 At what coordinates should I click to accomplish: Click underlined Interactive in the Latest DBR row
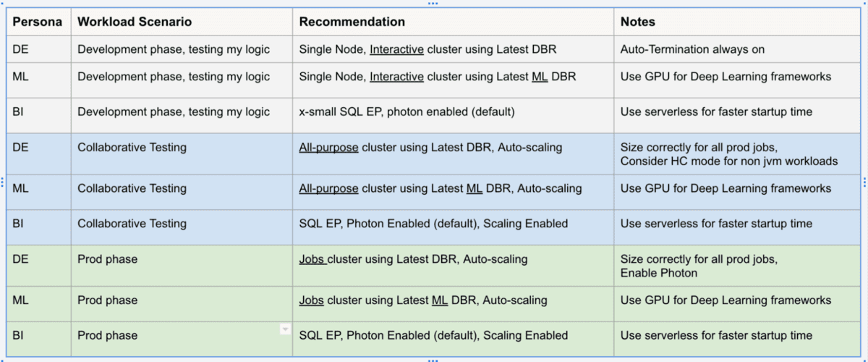point(396,50)
